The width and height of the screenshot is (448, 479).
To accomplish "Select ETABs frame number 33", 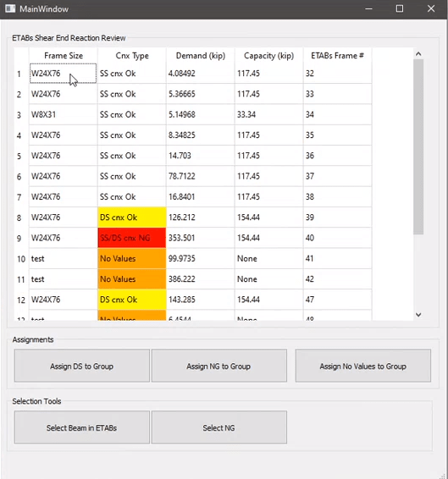I will coord(338,94).
